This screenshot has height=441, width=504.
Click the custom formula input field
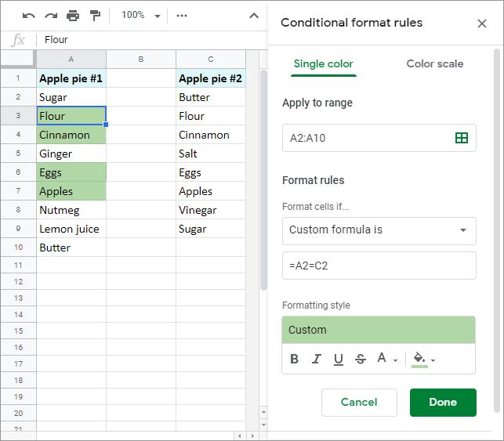pos(379,266)
